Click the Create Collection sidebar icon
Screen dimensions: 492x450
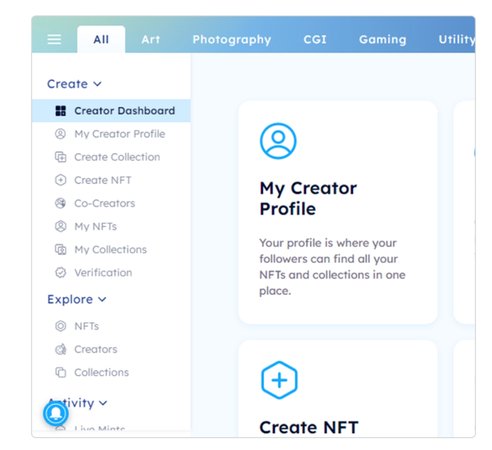[x=60, y=157]
